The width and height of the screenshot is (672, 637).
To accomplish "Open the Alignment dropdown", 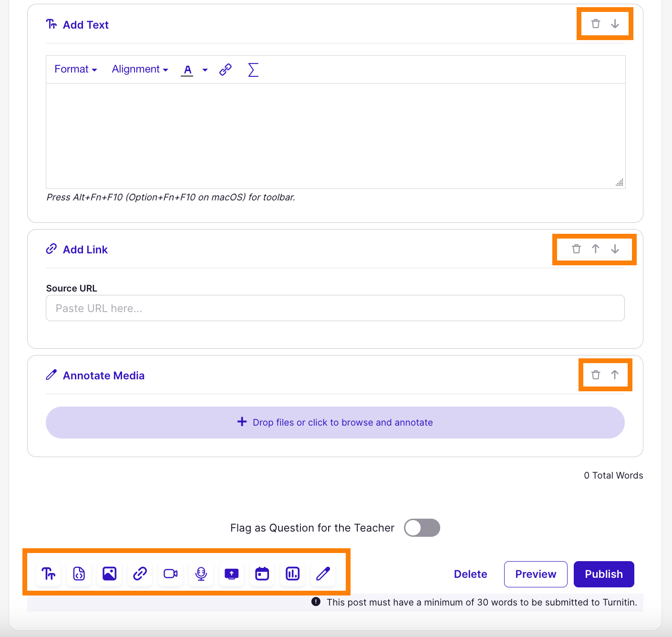I will tap(140, 69).
